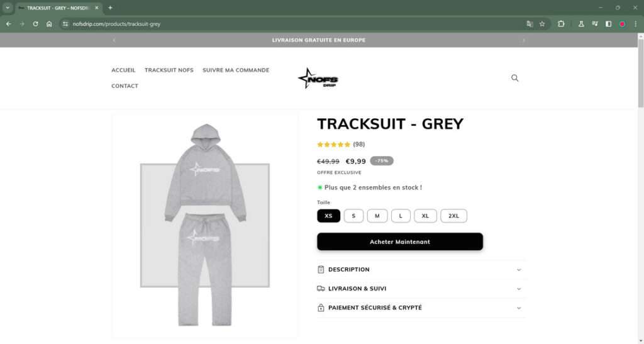This screenshot has width=644, height=344.
Task: Go to SUIVRE MA COMMANDE page
Action: coord(236,70)
